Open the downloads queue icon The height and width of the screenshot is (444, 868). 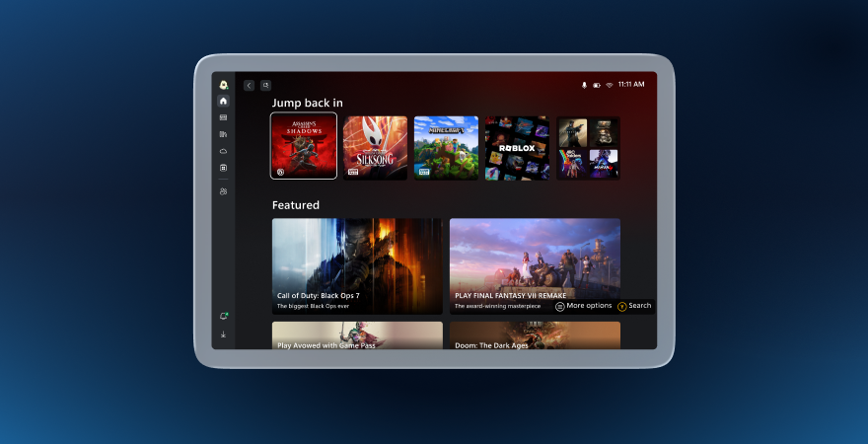pyautogui.click(x=223, y=334)
